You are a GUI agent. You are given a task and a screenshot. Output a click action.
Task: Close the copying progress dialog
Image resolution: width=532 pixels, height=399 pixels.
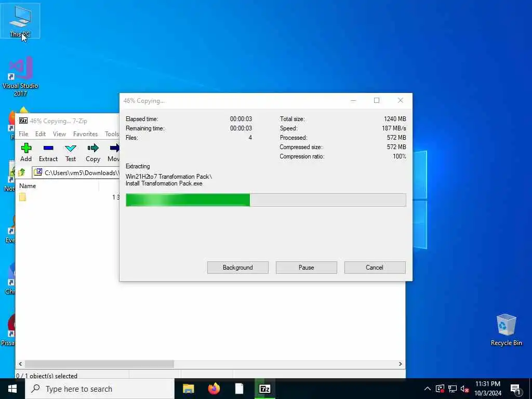[401, 100]
